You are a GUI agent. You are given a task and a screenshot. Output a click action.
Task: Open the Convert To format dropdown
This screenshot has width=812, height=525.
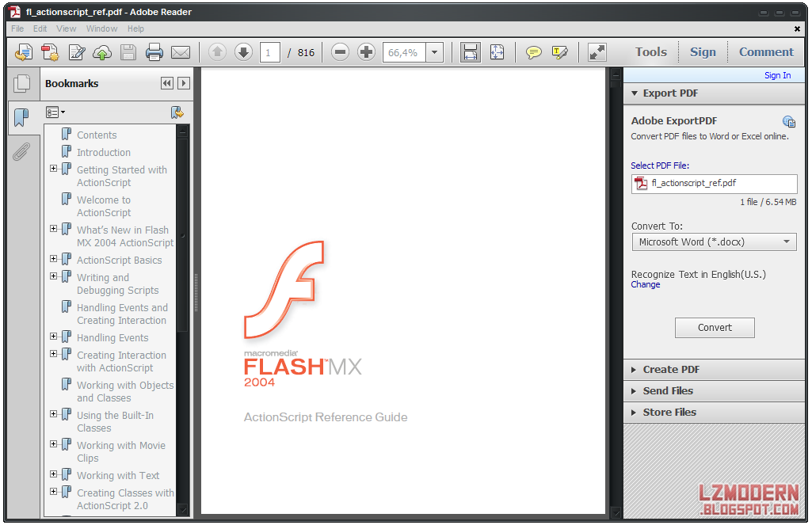[714, 242]
